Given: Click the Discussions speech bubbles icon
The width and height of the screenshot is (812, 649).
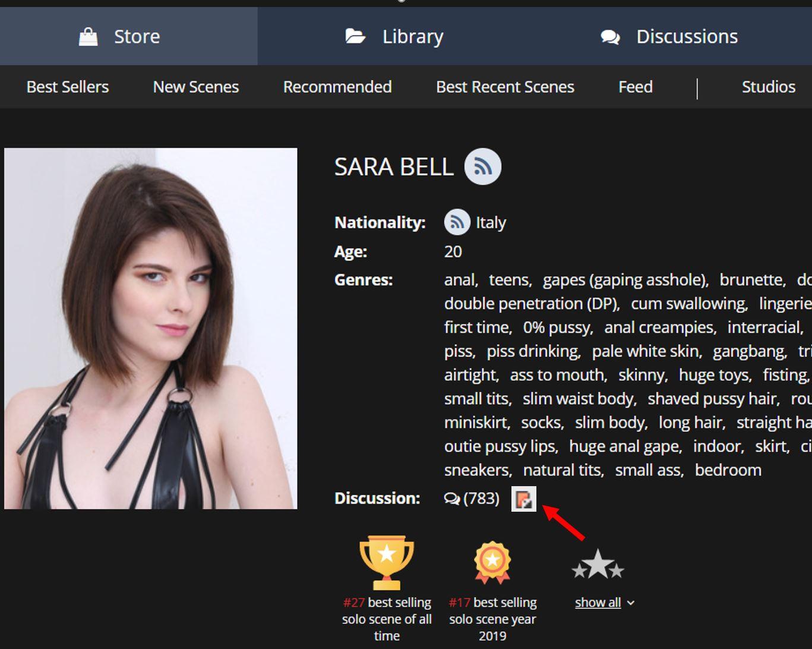Looking at the screenshot, I should (610, 37).
